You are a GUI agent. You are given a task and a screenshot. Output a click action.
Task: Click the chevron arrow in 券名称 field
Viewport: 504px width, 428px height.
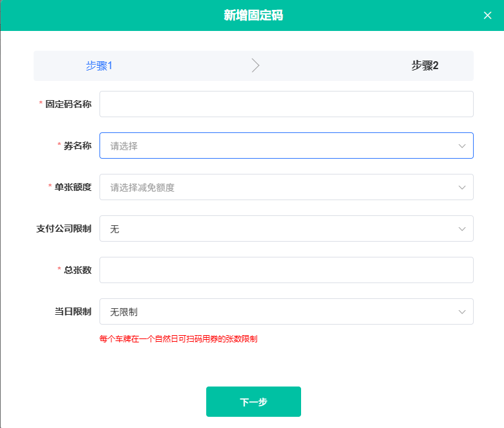click(x=462, y=146)
